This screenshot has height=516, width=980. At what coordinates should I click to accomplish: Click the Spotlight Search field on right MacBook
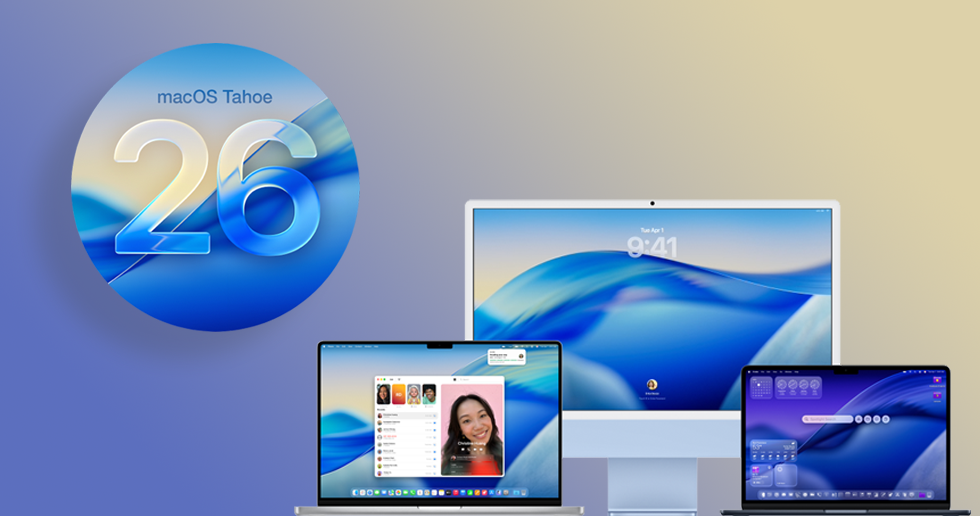click(828, 419)
